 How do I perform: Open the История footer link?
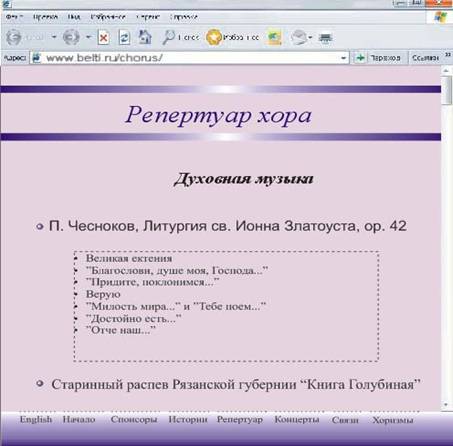[188, 419]
